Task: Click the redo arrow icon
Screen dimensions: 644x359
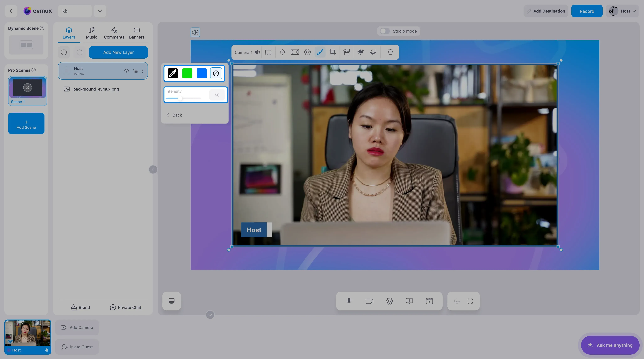Action: [80, 52]
